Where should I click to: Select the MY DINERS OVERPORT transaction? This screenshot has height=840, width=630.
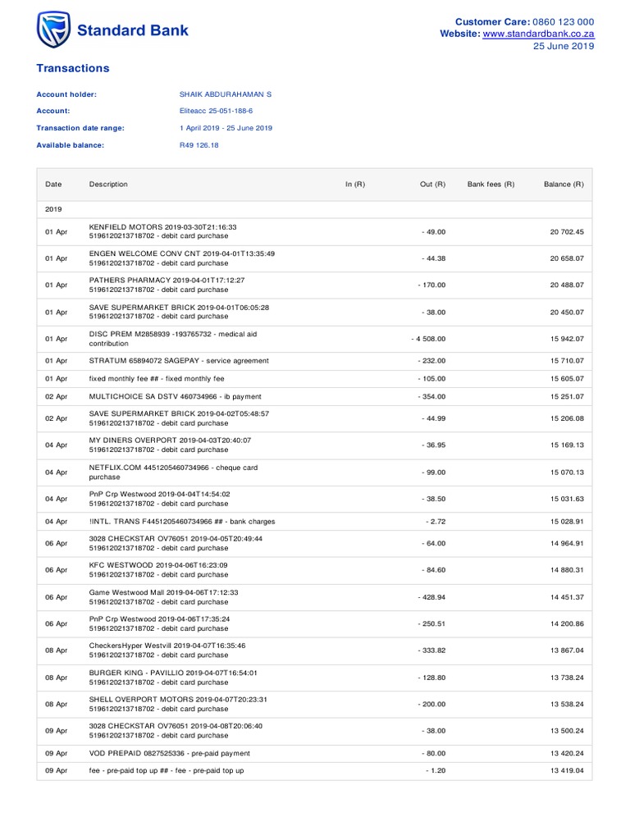[314, 445]
